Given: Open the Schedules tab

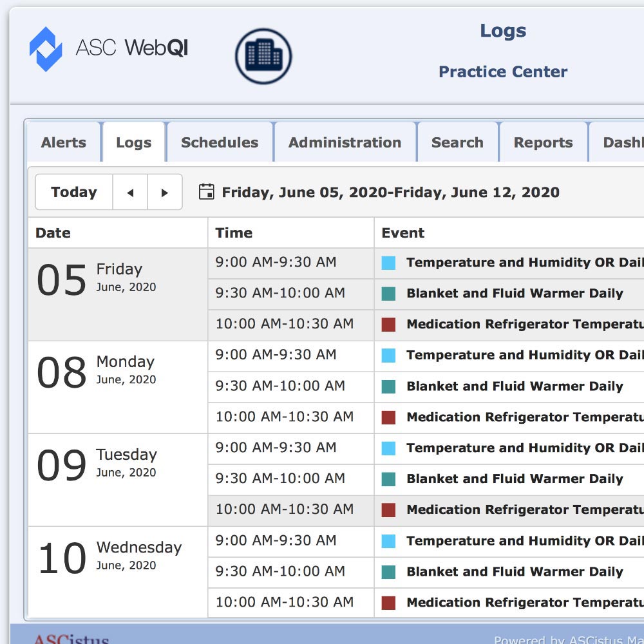Looking at the screenshot, I should pos(220,142).
